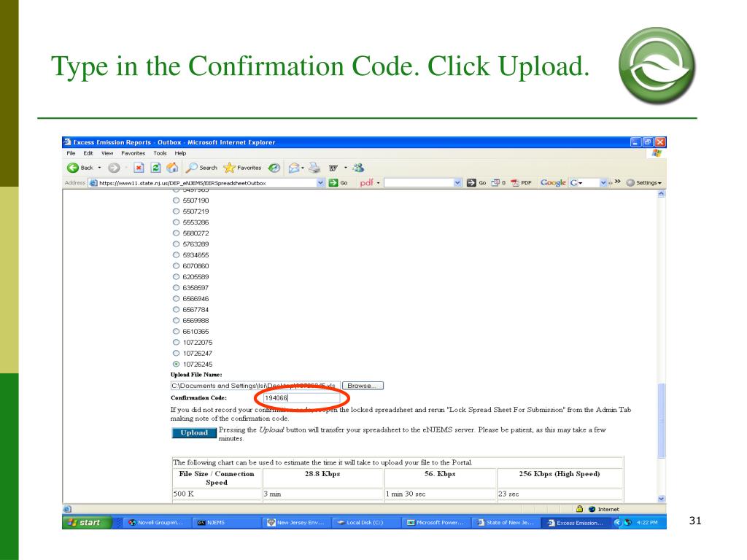Click the Windows flag logo on IE menu bar
The image size is (747, 560).
(657, 153)
